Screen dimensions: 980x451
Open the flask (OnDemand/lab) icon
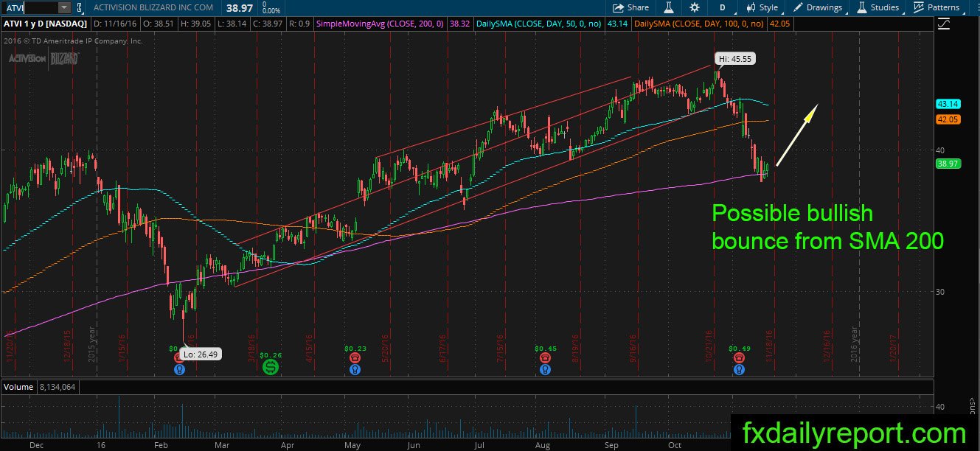(x=670, y=7)
